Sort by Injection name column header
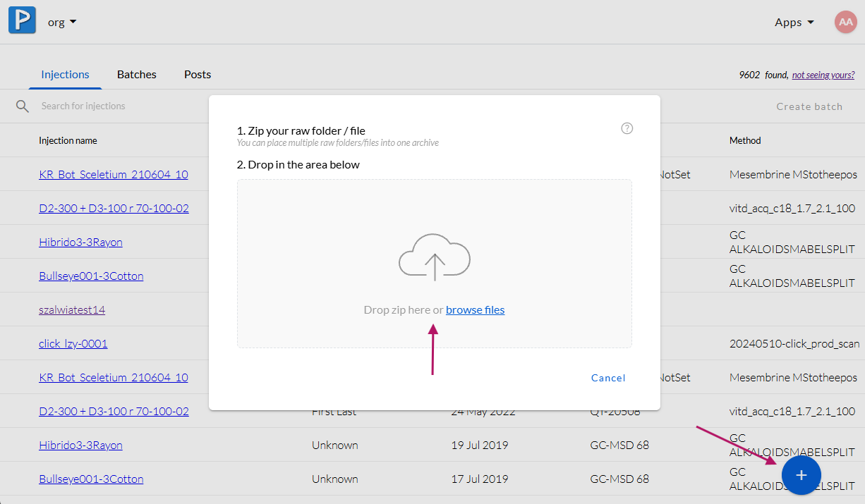The image size is (865, 504). (x=68, y=140)
